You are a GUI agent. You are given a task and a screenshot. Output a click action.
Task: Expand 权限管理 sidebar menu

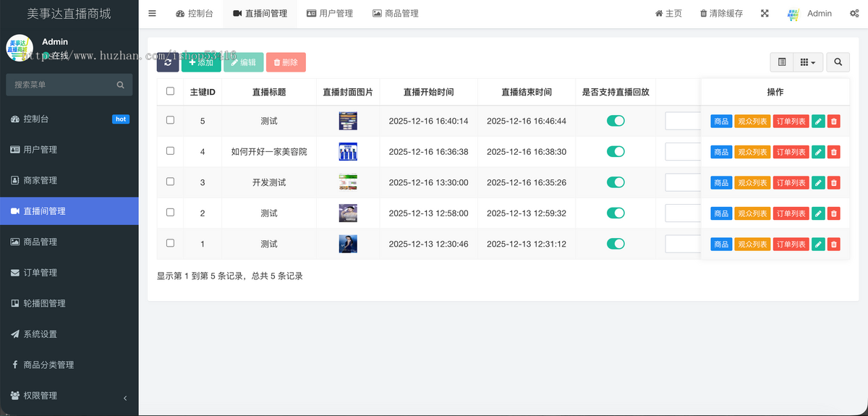click(x=69, y=396)
